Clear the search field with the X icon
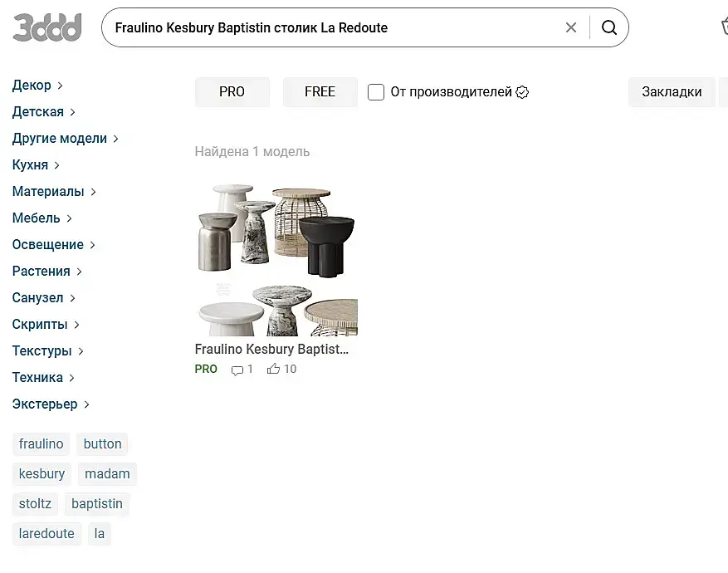Viewport: 728px width, 573px height. coord(571,27)
